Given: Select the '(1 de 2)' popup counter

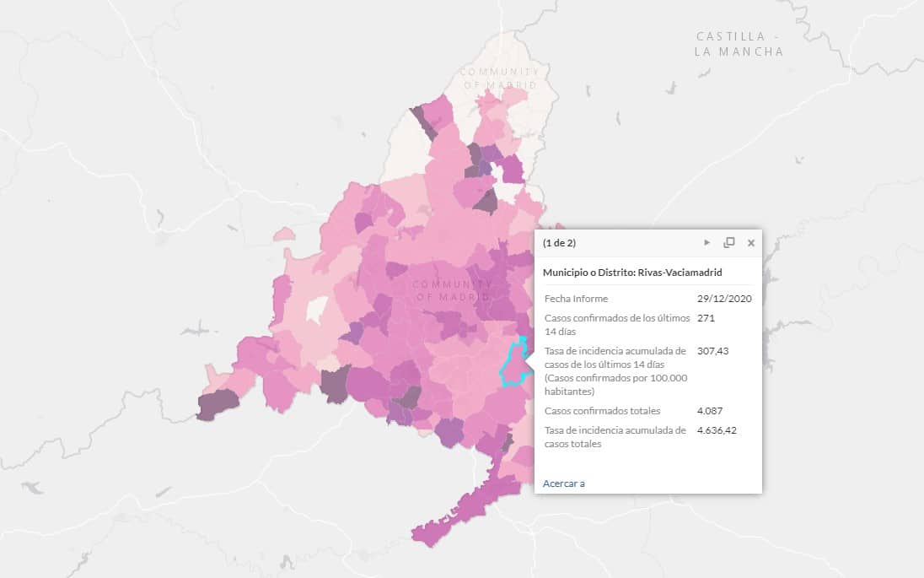Looking at the screenshot, I should coord(559,242).
